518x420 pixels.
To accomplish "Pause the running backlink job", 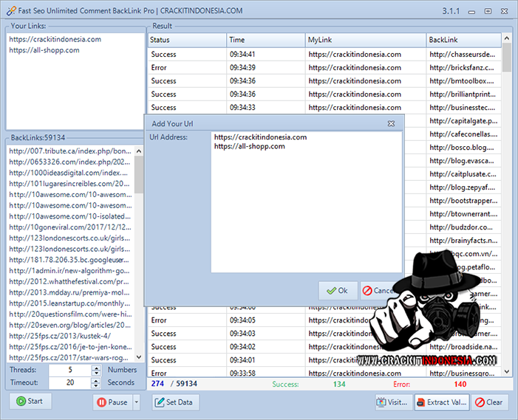I will [x=112, y=402].
